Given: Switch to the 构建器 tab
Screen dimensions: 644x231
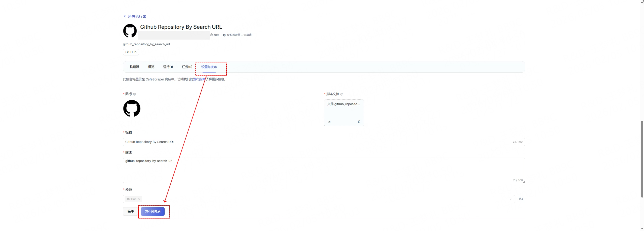Looking at the screenshot, I should pyautogui.click(x=134, y=67).
